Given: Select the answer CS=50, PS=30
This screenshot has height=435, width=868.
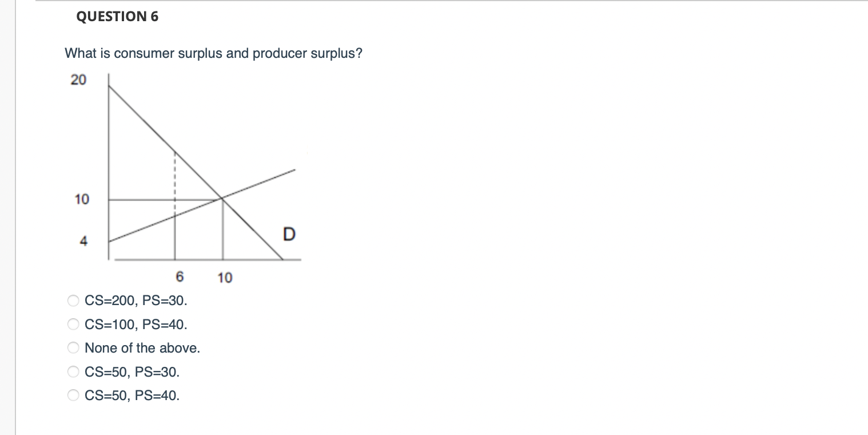Looking at the screenshot, I should [73, 371].
